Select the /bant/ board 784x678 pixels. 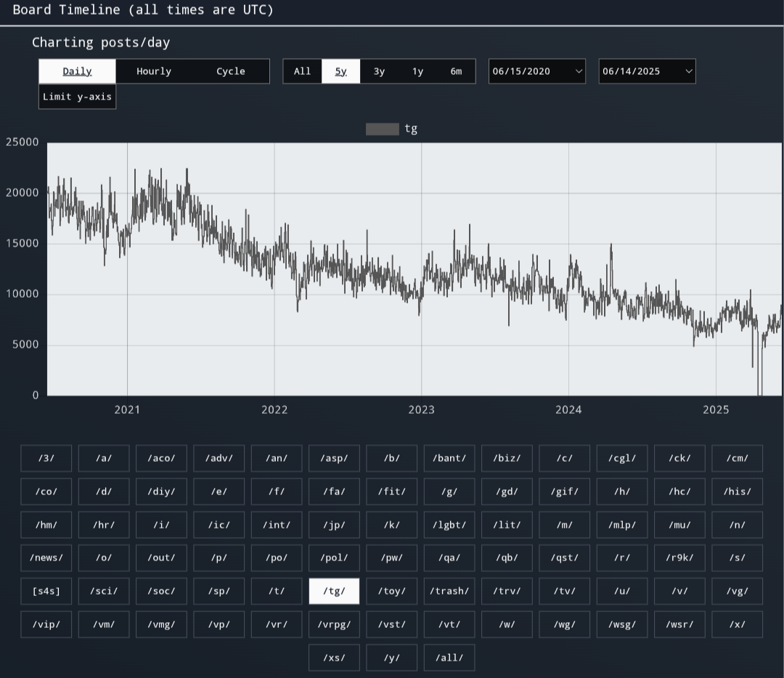pos(449,458)
